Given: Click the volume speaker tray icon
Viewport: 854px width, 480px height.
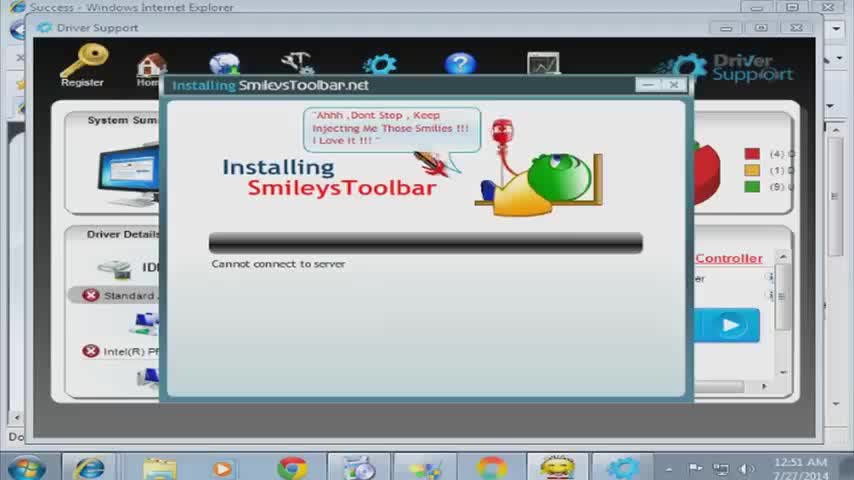Looking at the screenshot, I should click(x=746, y=469).
